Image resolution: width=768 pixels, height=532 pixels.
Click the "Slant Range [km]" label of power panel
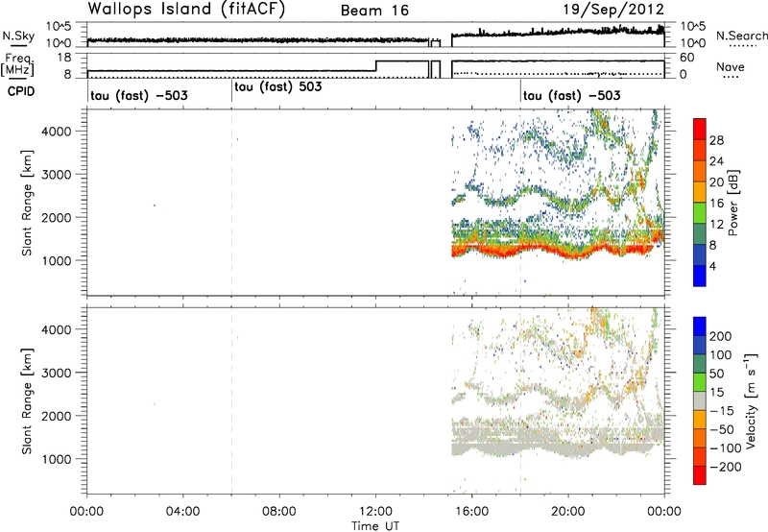pyautogui.click(x=27, y=203)
